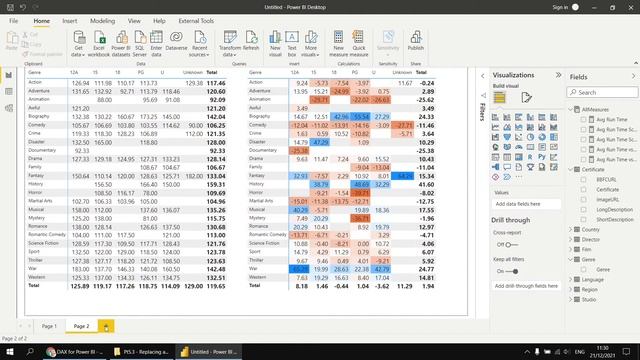
Task: Collapse the Fields pane
Action: coord(633,76)
